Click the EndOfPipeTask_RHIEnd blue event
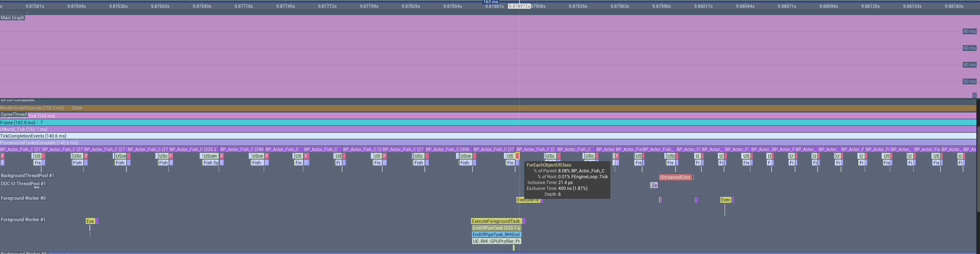This screenshot has height=254, width=980. (x=496, y=235)
